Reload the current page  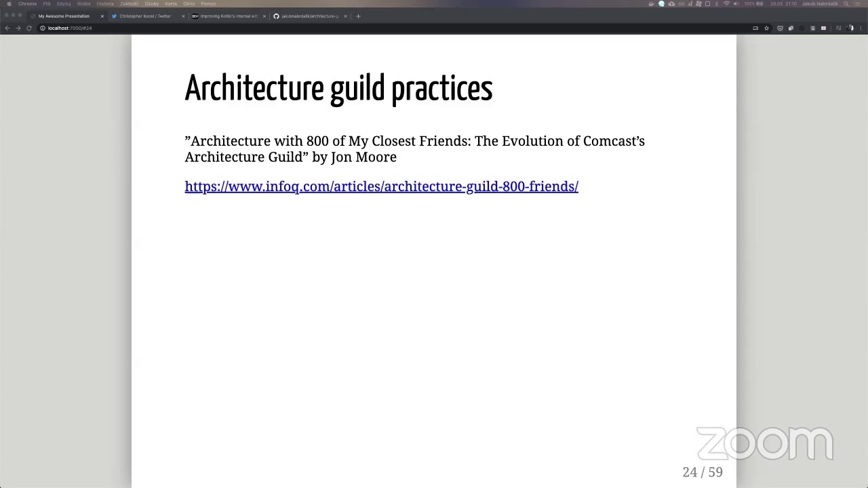(29, 28)
